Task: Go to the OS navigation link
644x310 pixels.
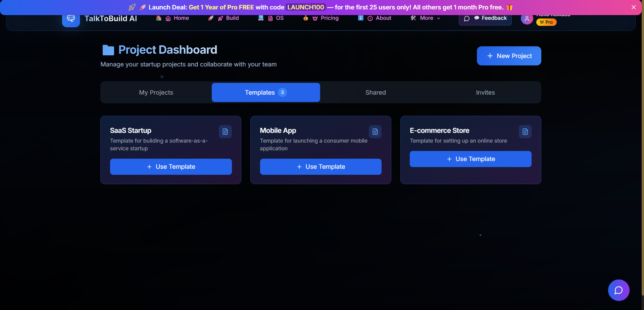Action: coord(270,18)
